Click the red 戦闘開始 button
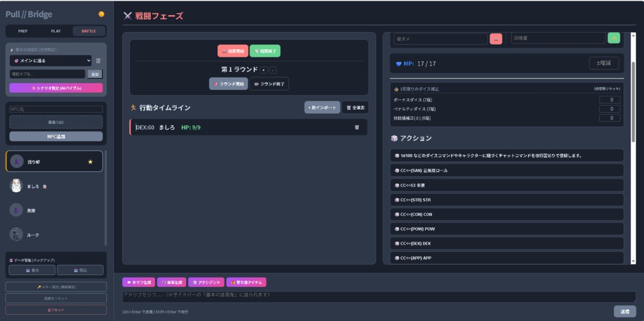Viewport: 644px width, 321px height. [233, 51]
